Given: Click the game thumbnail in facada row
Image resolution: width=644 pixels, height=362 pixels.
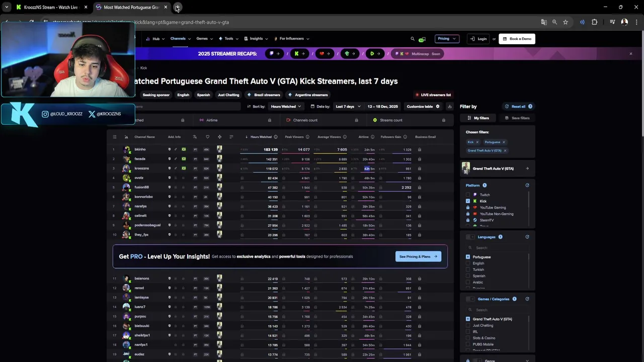Looking at the screenshot, I should [219, 159].
